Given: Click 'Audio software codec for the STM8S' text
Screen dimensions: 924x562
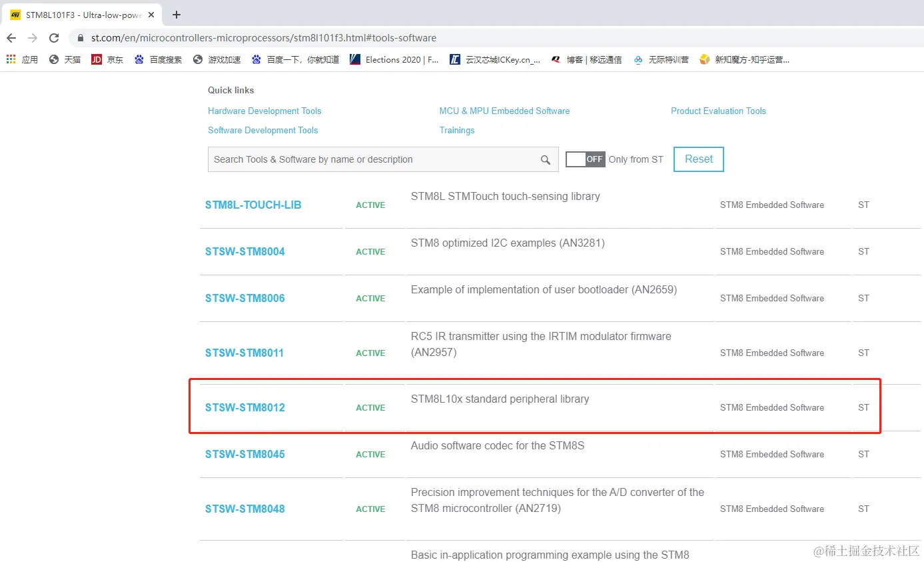Looking at the screenshot, I should click(498, 445).
